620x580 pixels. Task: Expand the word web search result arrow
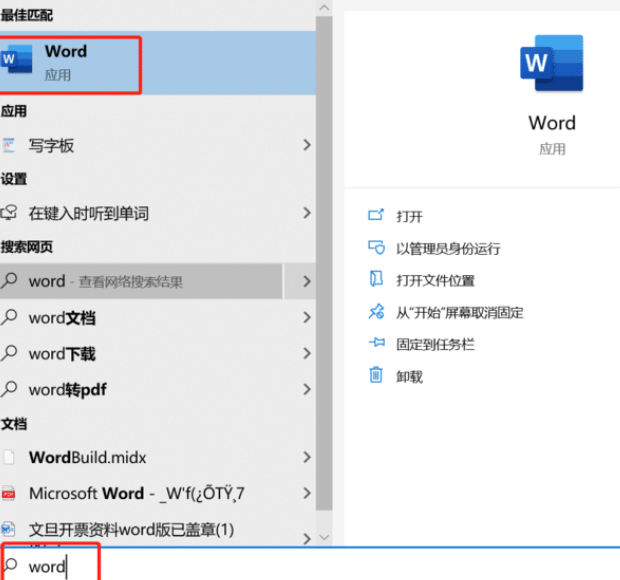click(x=307, y=281)
